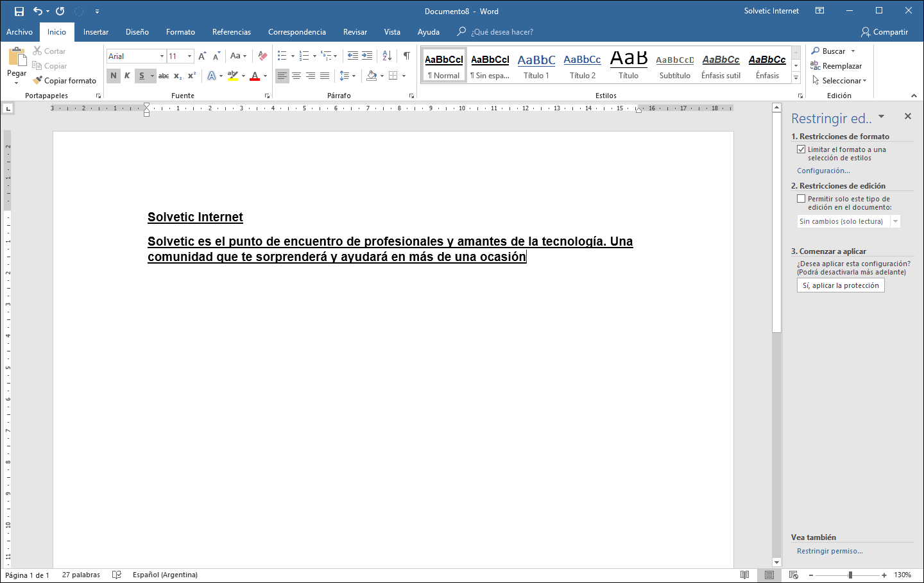Screen dimensions: 924x583
Task: Click the numbered list icon
Action: (304, 56)
